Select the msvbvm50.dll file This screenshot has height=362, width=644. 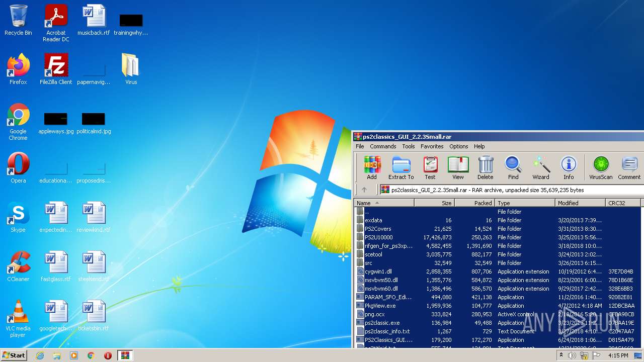click(x=498, y=280)
